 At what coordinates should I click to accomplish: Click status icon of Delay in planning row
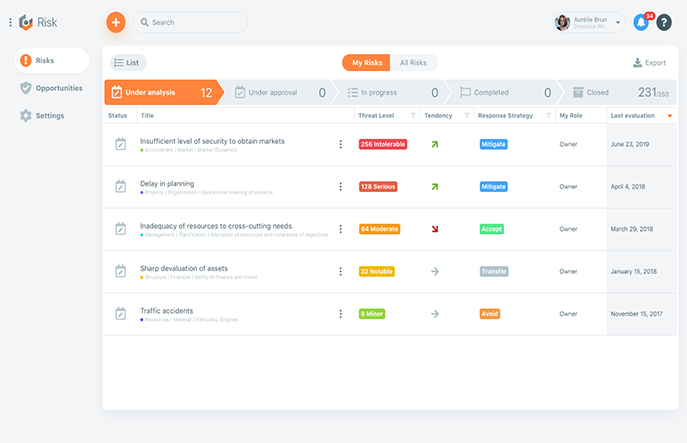(x=120, y=186)
